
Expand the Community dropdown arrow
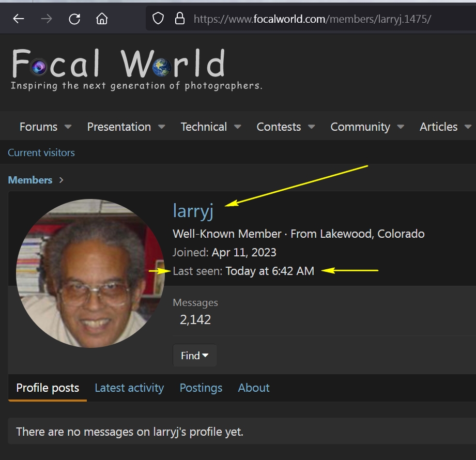(401, 127)
